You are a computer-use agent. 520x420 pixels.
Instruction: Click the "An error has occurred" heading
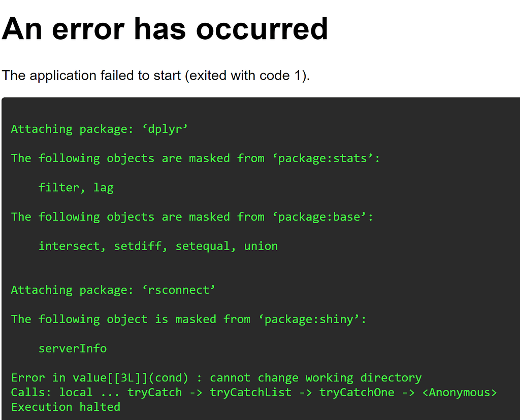(165, 28)
